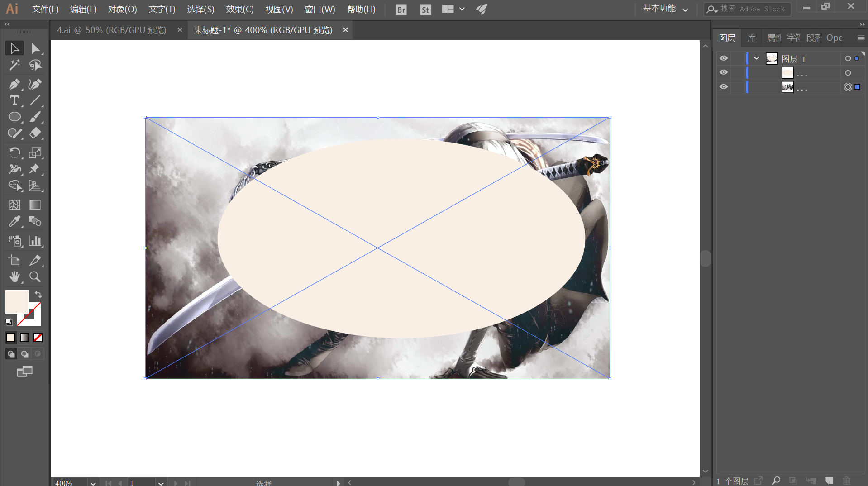Select the Rotate tool

pyautogui.click(x=14, y=152)
